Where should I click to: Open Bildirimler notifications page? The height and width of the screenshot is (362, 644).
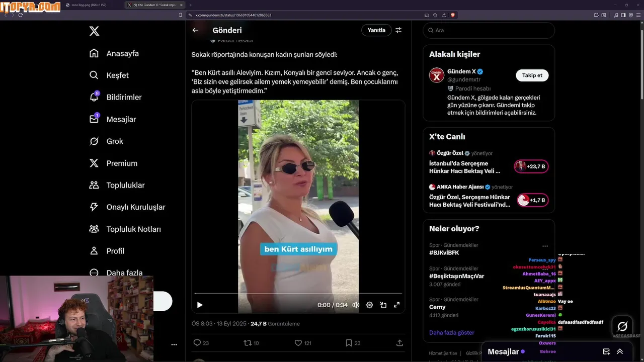pos(115,97)
